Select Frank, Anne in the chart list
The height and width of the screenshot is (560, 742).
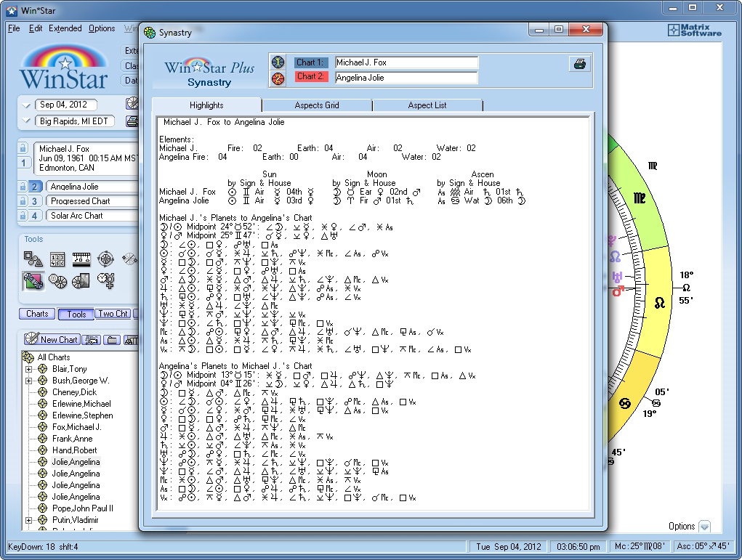72,439
